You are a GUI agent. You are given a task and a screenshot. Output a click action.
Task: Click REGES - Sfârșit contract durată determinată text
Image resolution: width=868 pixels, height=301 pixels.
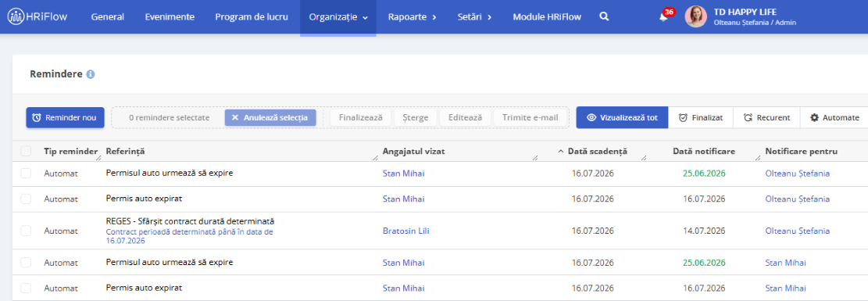click(190, 221)
